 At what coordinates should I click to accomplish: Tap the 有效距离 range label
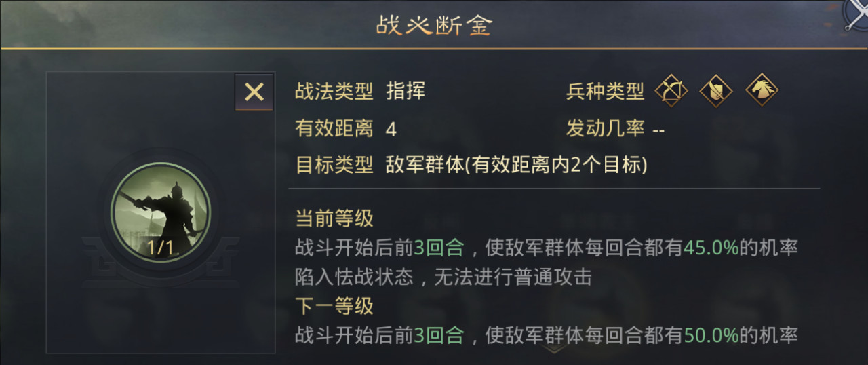tap(334, 128)
